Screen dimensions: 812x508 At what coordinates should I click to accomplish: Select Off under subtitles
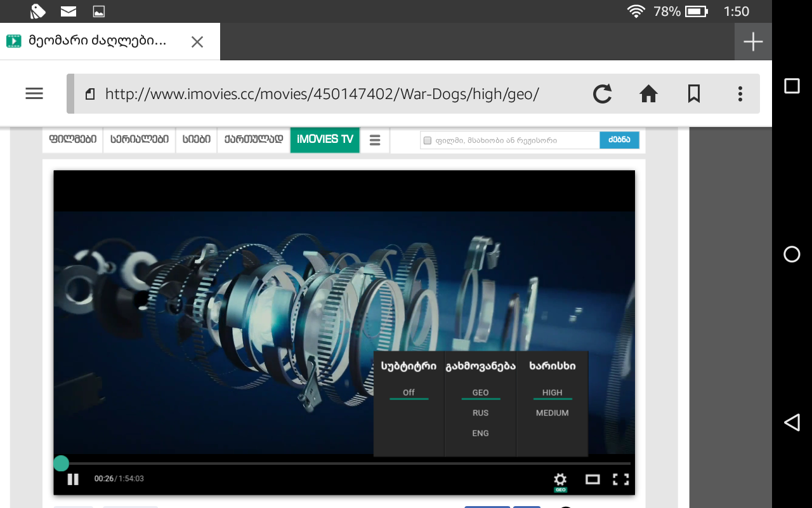coord(409,392)
